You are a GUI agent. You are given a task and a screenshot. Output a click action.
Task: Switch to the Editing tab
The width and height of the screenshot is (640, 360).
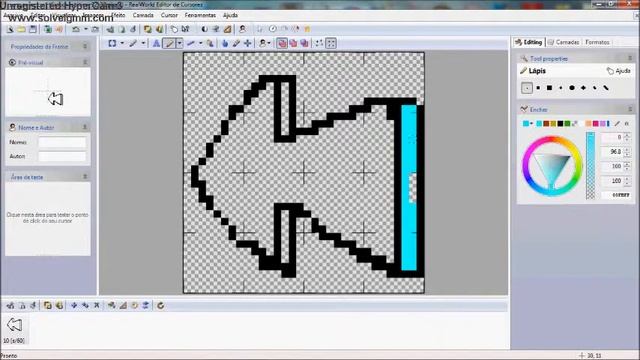529,42
